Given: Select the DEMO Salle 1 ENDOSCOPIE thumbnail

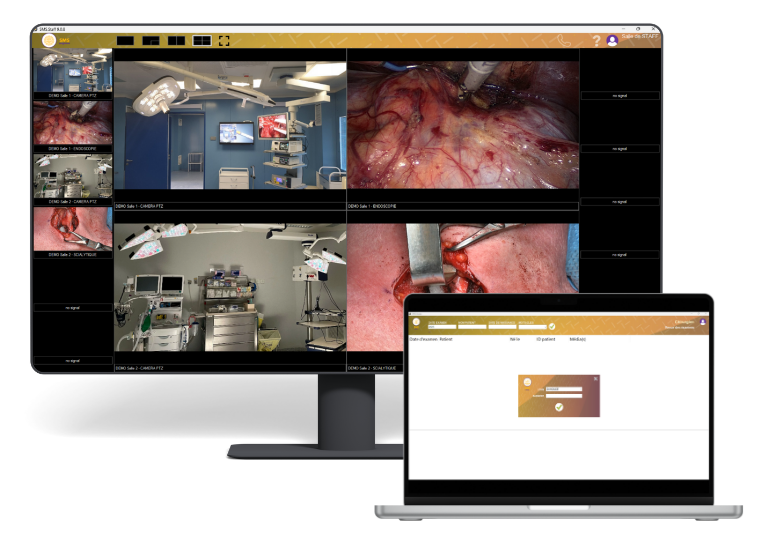Looking at the screenshot, I should [73, 124].
